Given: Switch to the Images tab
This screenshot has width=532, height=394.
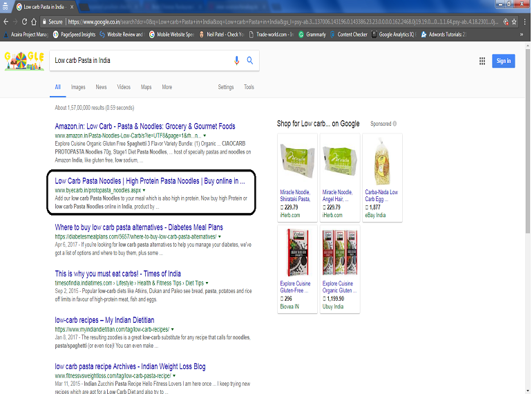Looking at the screenshot, I should pyautogui.click(x=78, y=87).
